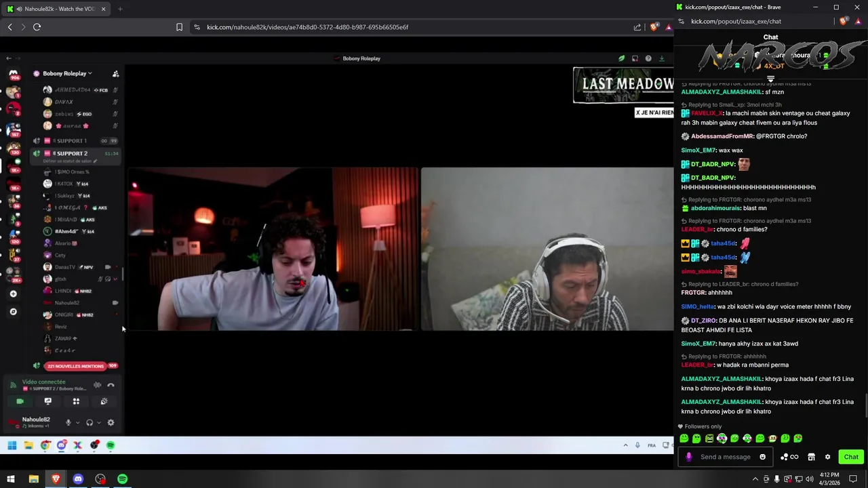Open the Kick shop storefront icon
The height and width of the screenshot is (488, 868).
point(811,457)
